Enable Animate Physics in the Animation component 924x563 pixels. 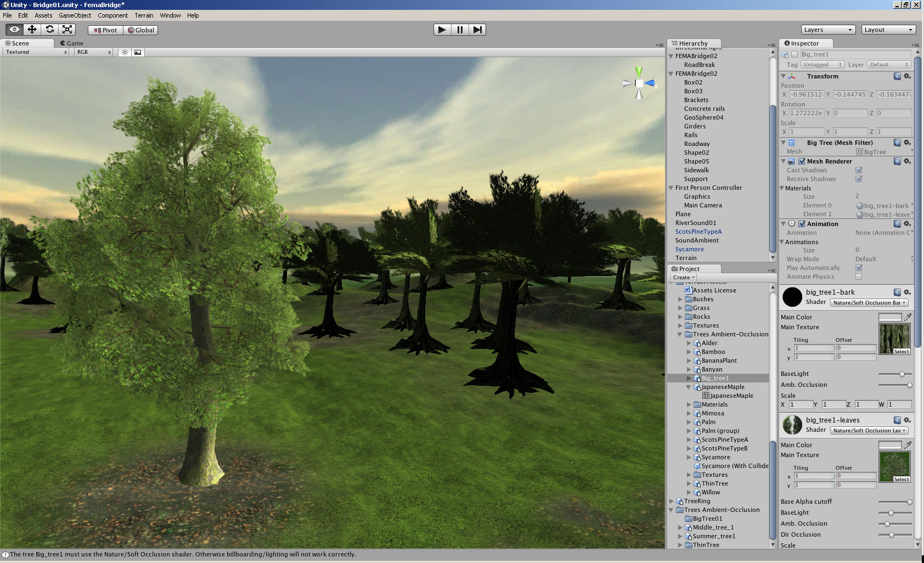tap(859, 277)
